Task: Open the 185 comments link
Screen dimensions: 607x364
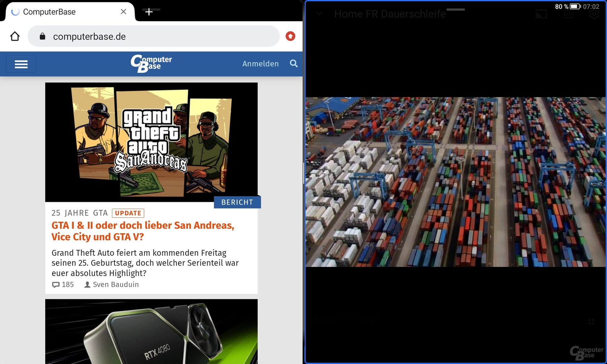Action: pyautogui.click(x=63, y=284)
